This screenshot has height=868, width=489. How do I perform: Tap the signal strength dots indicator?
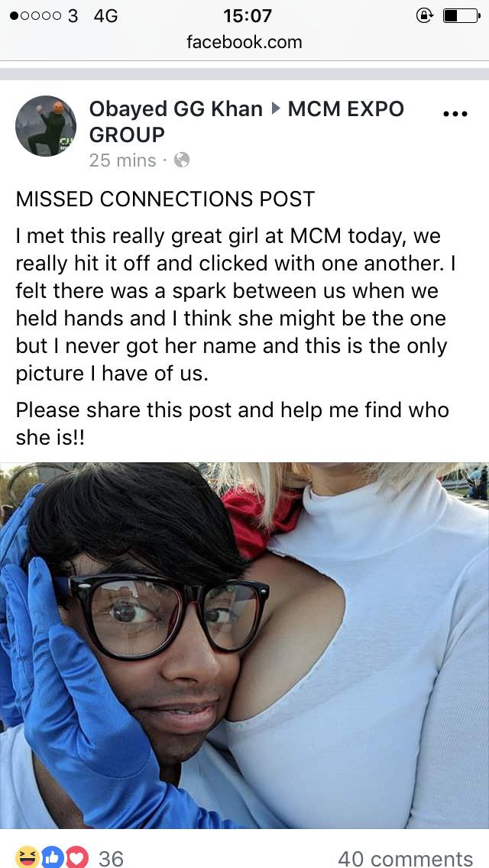[36, 16]
